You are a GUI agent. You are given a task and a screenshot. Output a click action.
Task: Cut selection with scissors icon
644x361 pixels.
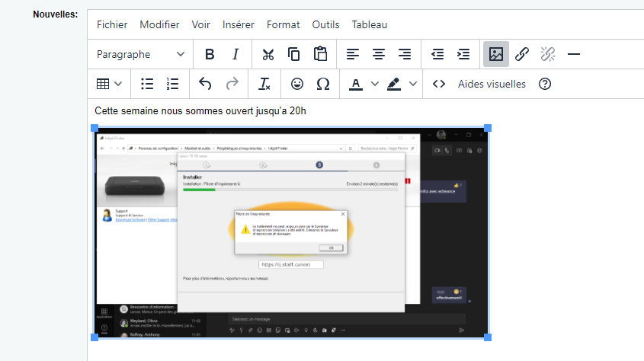(x=268, y=54)
